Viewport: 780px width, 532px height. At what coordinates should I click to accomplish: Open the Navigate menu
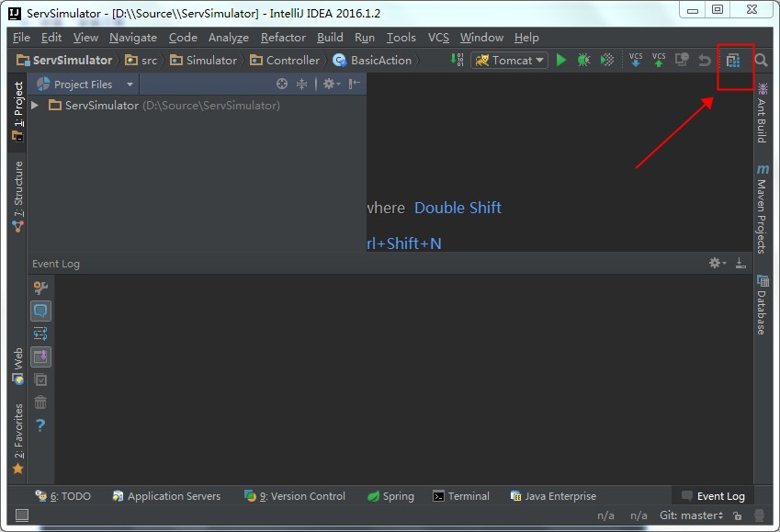133,38
